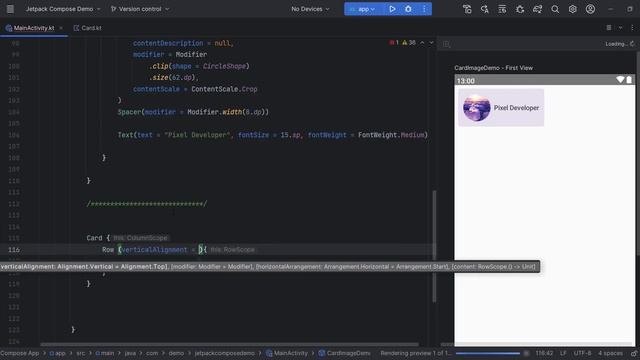
Task: Click the translate/refresh A toolbar icon
Action: pos(485,9)
